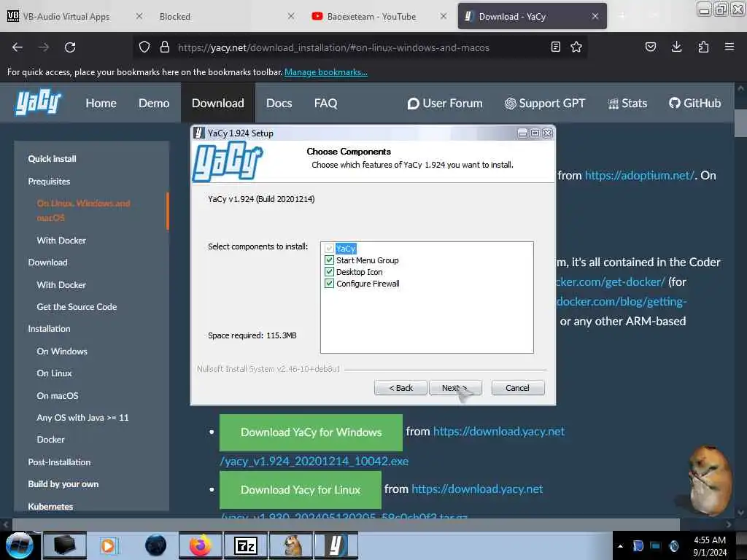Click Back in YaCy Setup
The width and height of the screenshot is (747, 560).
click(400, 388)
